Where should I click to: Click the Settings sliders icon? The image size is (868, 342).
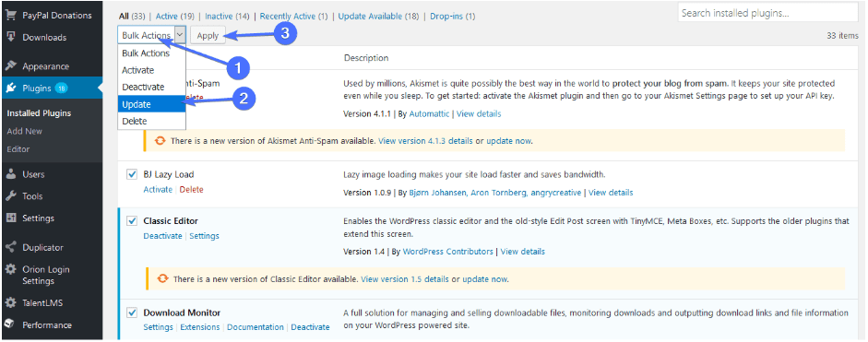(x=10, y=218)
